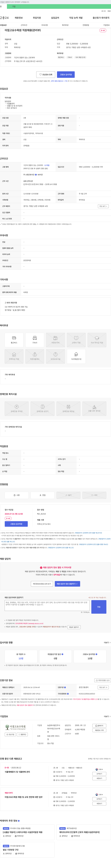This screenshot has width=111, height=868.
Task: Click the 건물 내부 경사로 icon
Action: click(x=94, y=409)
